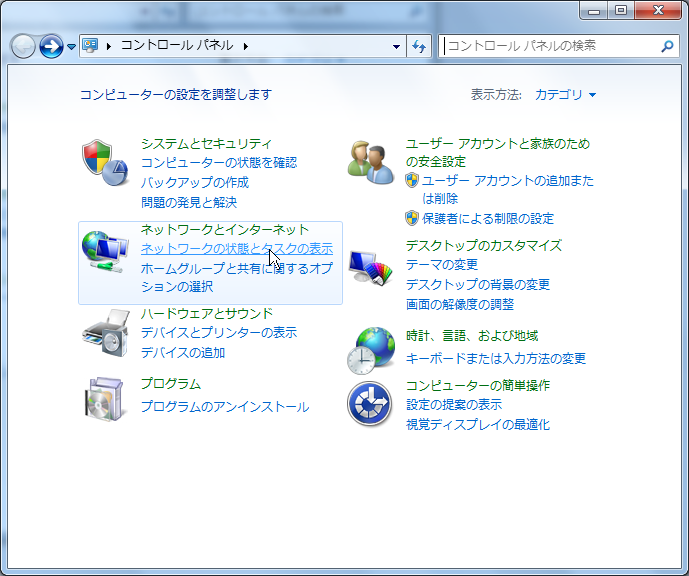The image size is (689, 576).
Task: Open the User Accounts people icon
Action: (370, 163)
